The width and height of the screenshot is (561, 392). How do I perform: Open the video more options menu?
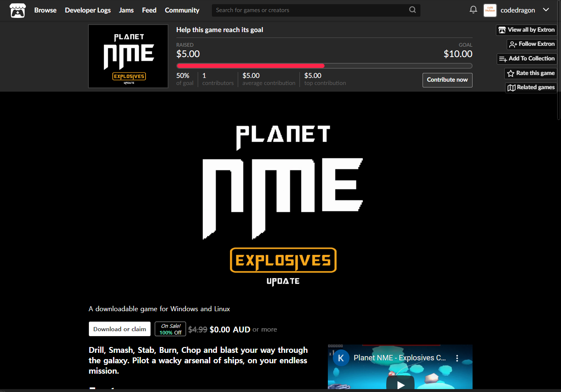457,358
